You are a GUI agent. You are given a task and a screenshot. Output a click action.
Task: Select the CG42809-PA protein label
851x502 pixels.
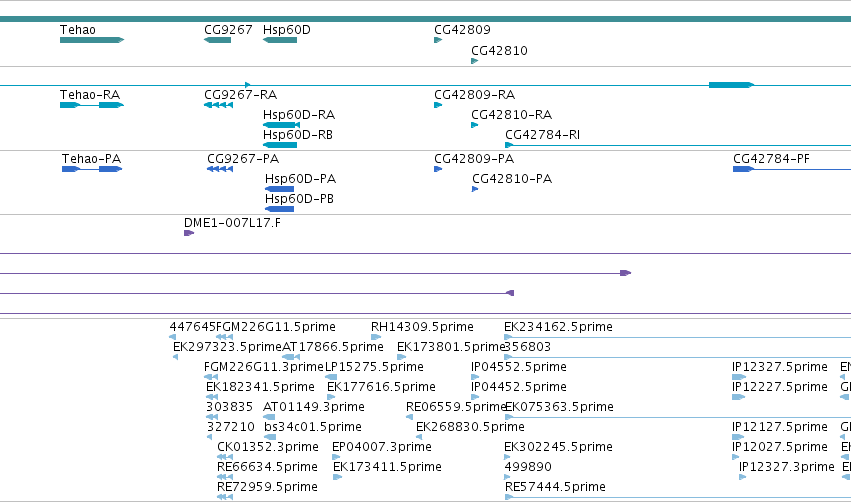[474, 159]
